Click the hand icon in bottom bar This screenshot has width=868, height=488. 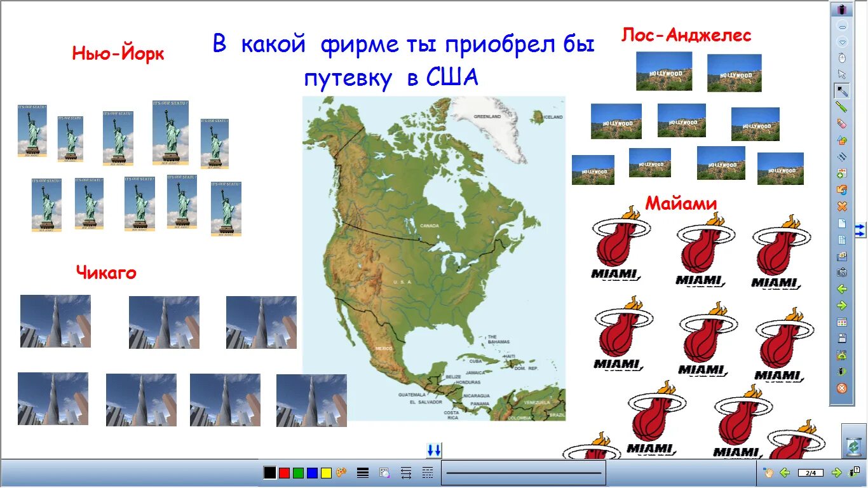coord(768,473)
